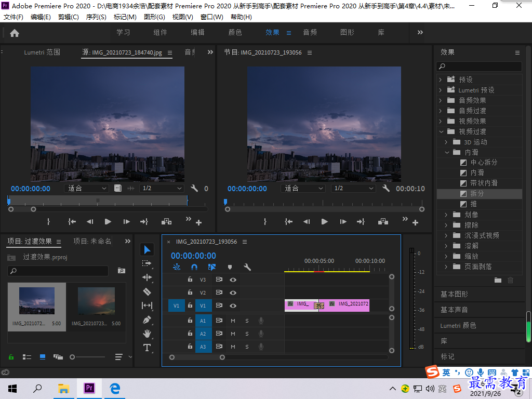Image resolution: width=532 pixels, height=399 pixels.
Task: Switch Project panel to freeform view
Action: (x=58, y=357)
